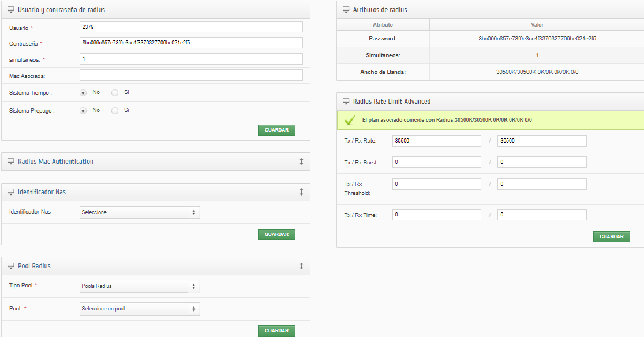Select "Si" for Sistema Tiempo
644x337 pixels.
pos(114,92)
